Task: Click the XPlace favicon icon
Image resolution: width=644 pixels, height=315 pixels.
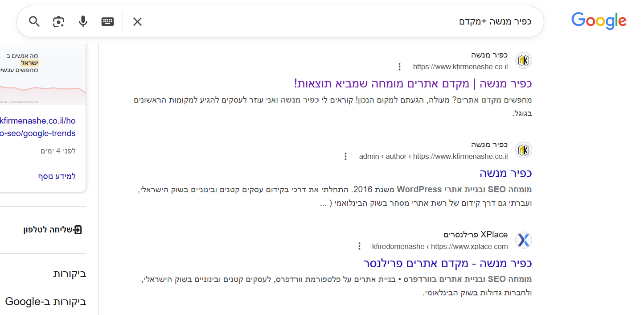Action: coord(524,240)
